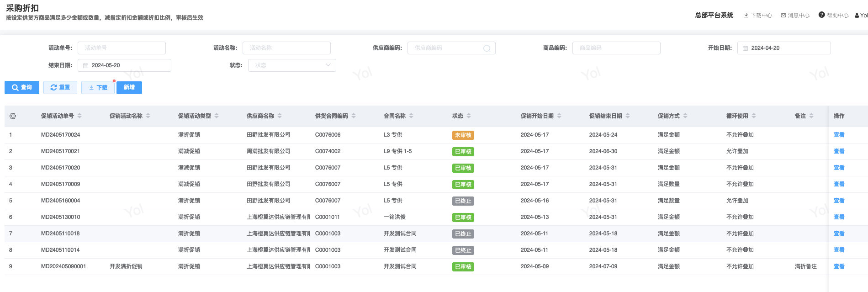Click 查看 link for MD2405170024
Viewport: 868px width, 292px height.
pyautogui.click(x=839, y=135)
